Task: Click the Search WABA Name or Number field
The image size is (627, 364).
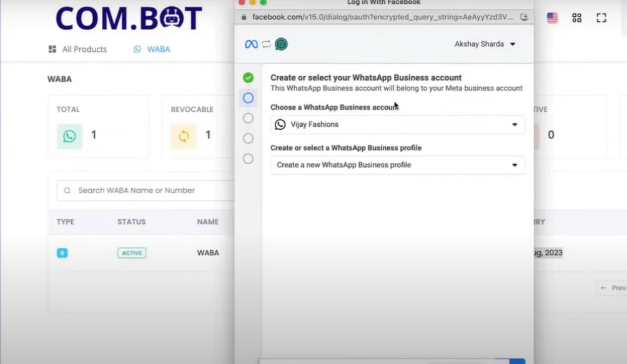Action: pos(150,190)
